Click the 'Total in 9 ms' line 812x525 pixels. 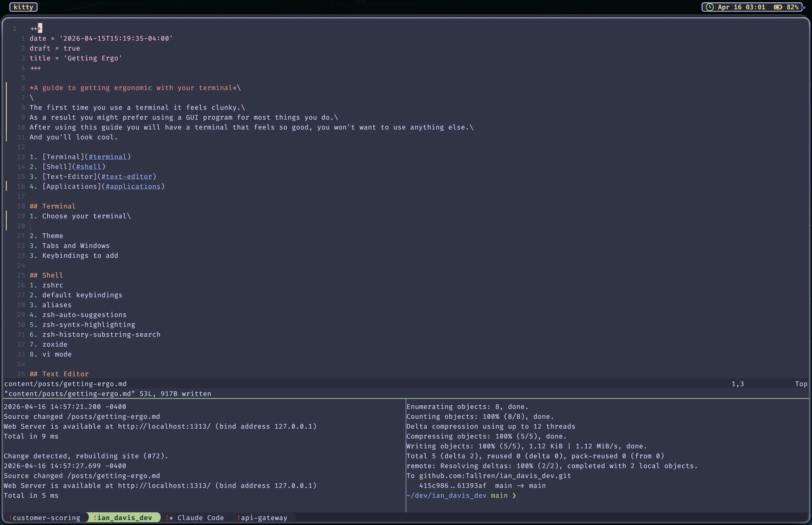click(x=31, y=436)
